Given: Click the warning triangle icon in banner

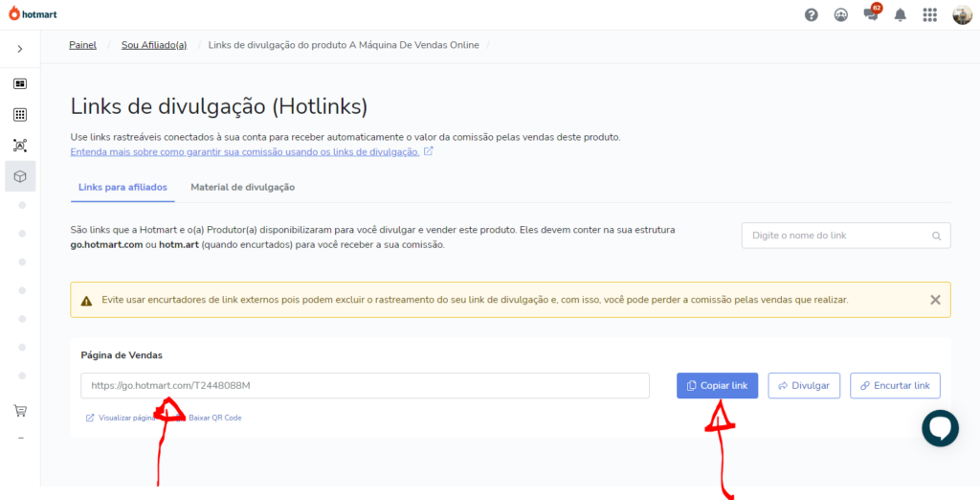Looking at the screenshot, I should (86, 301).
